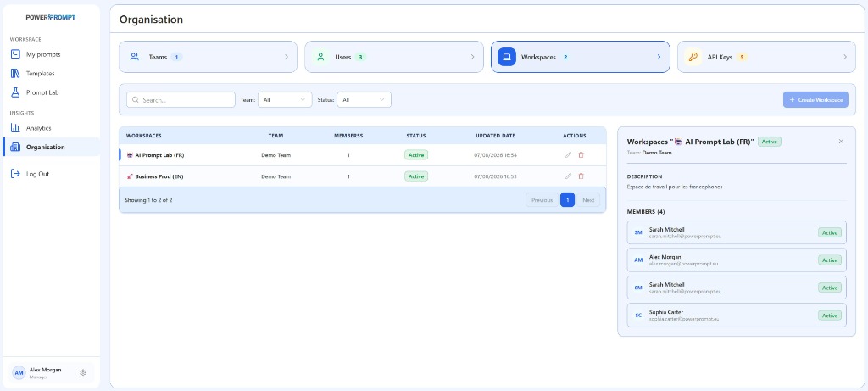
Task: Edit AI Prompt Lab (FR) with pencil icon
Action: click(568, 155)
